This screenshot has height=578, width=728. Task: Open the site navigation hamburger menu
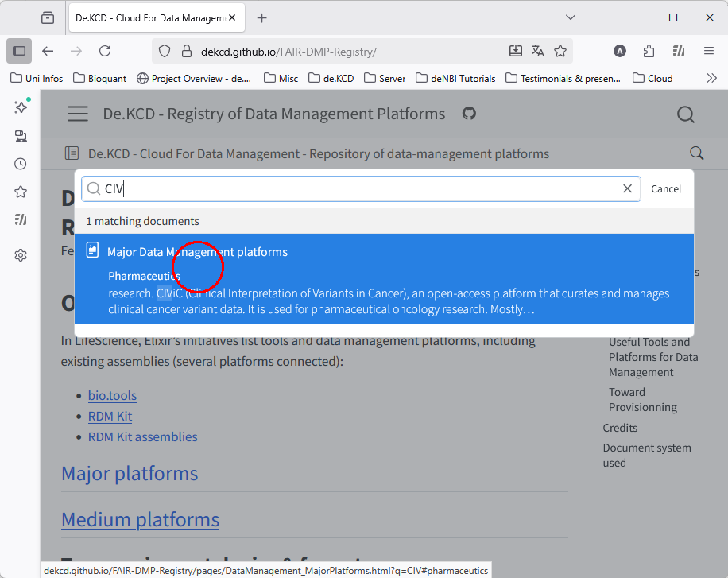pos(77,114)
